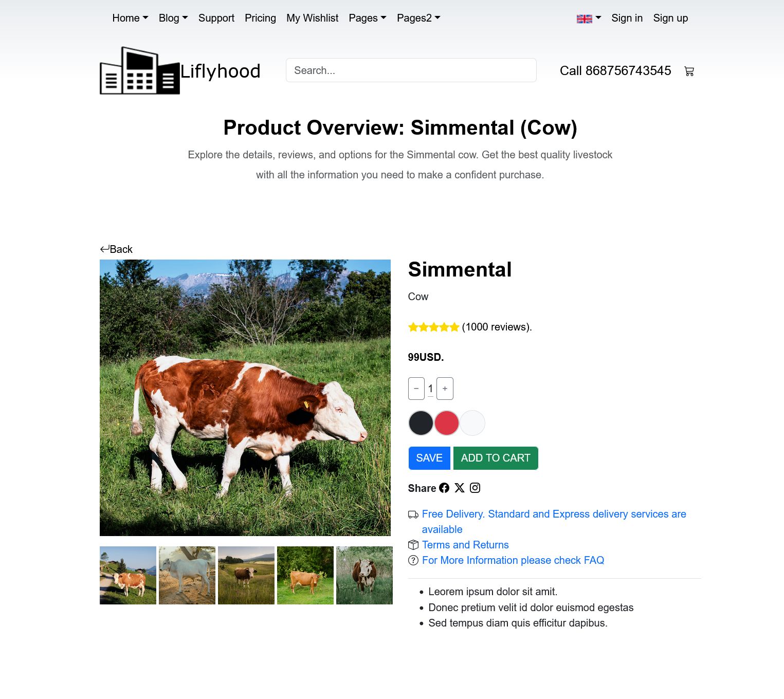Open the Pricing page
This screenshot has width=784, height=699.
[x=260, y=18]
